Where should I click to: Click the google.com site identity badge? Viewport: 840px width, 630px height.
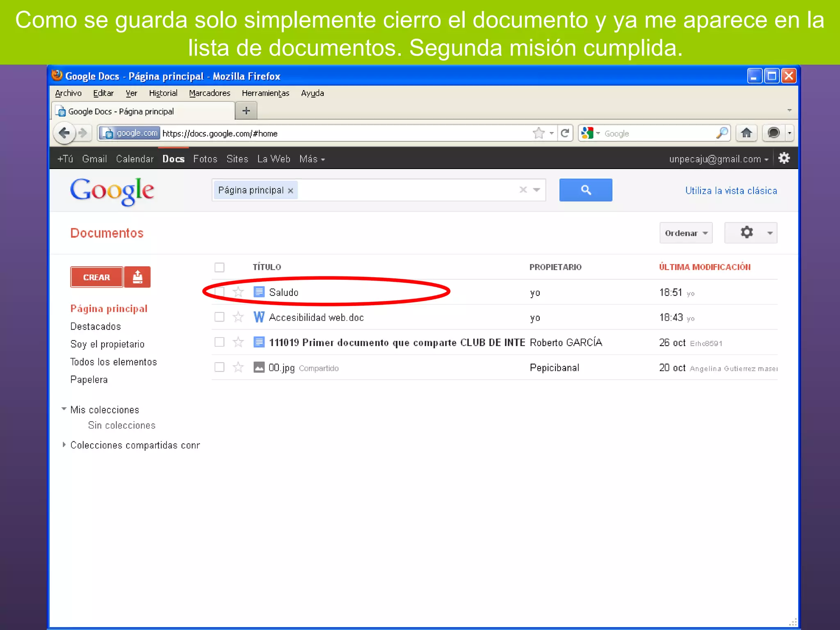[130, 133]
